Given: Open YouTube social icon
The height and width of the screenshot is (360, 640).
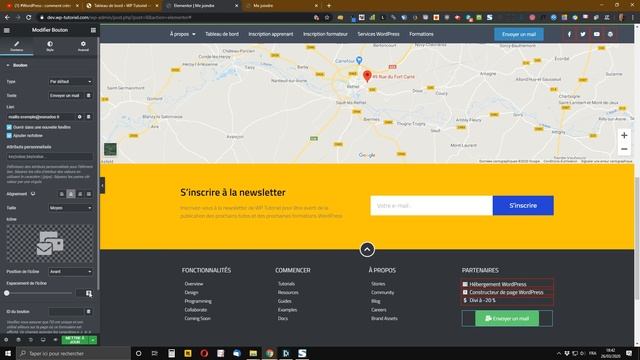Looking at the screenshot, I should pyautogui.click(x=597, y=34).
